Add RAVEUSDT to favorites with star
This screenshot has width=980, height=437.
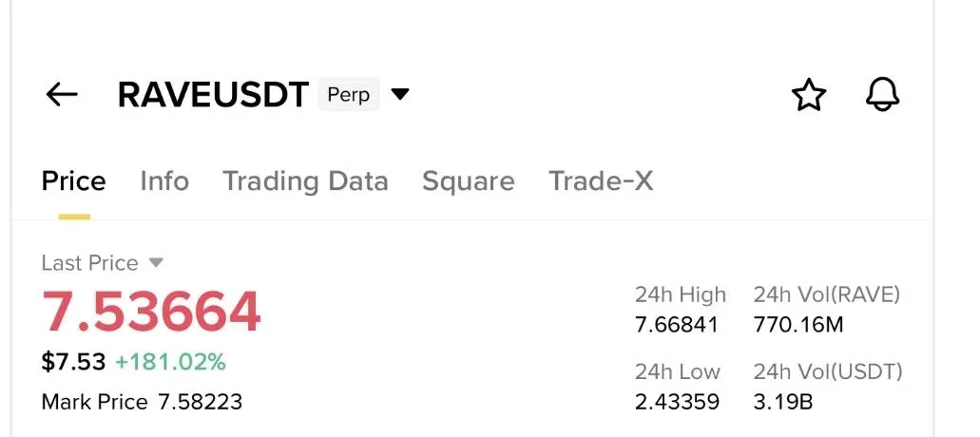tap(809, 95)
